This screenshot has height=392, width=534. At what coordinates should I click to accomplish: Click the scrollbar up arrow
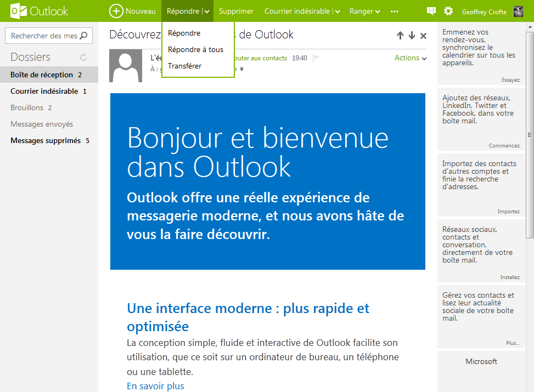(x=530, y=26)
